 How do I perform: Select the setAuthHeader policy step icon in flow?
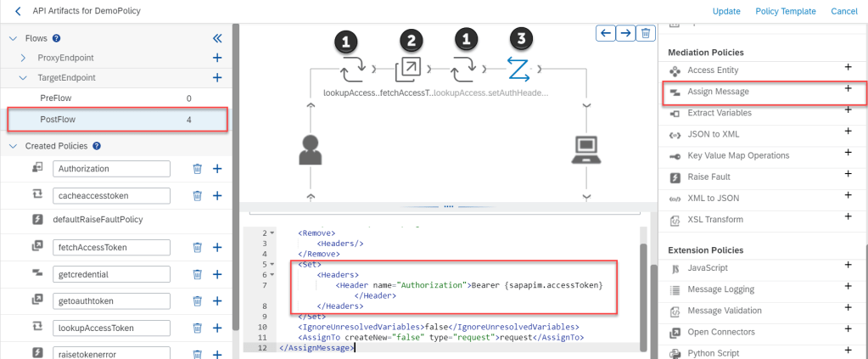point(519,68)
